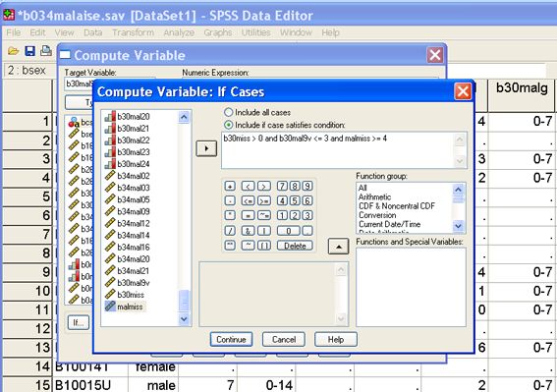Select Include if case satisfies condition
The image size is (557, 392).
(229, 125)
